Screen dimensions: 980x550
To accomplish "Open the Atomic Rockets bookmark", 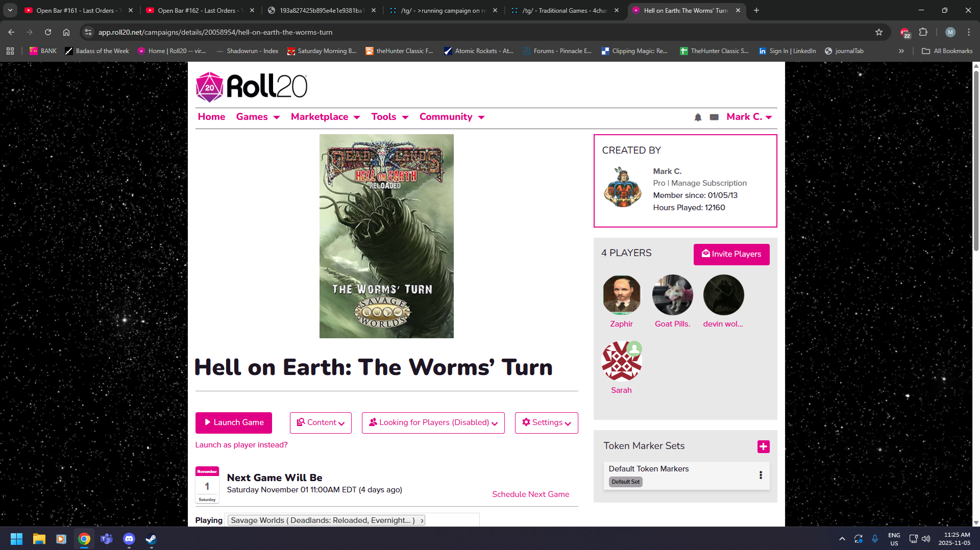I will [x=478, y=51].
